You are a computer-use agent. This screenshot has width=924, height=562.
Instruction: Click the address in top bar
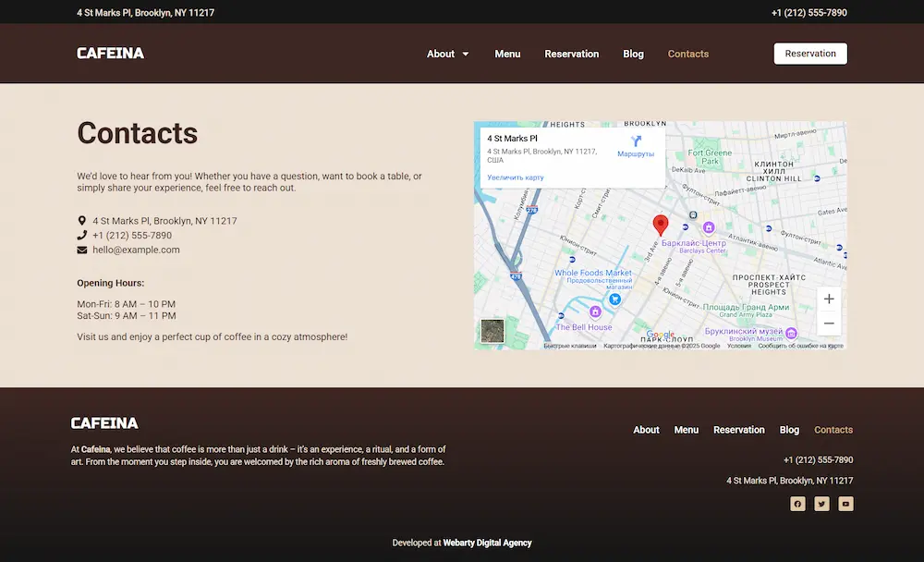(146, 12)
